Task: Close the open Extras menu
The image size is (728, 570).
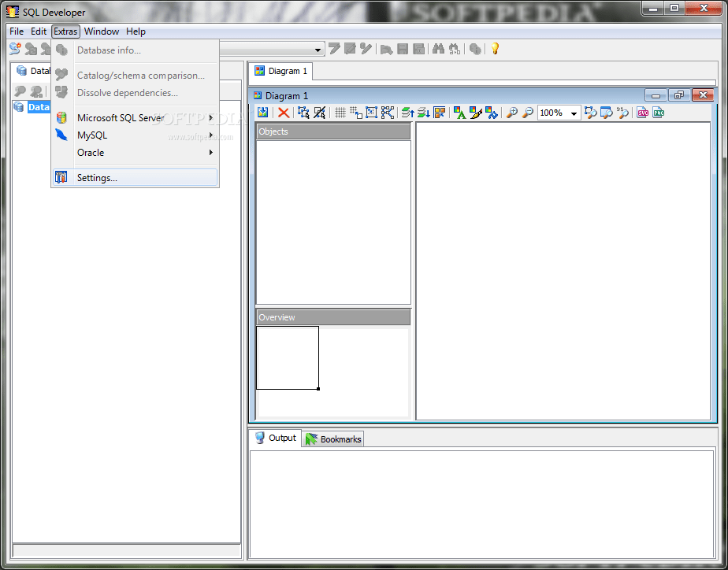Action: [65, 31]
